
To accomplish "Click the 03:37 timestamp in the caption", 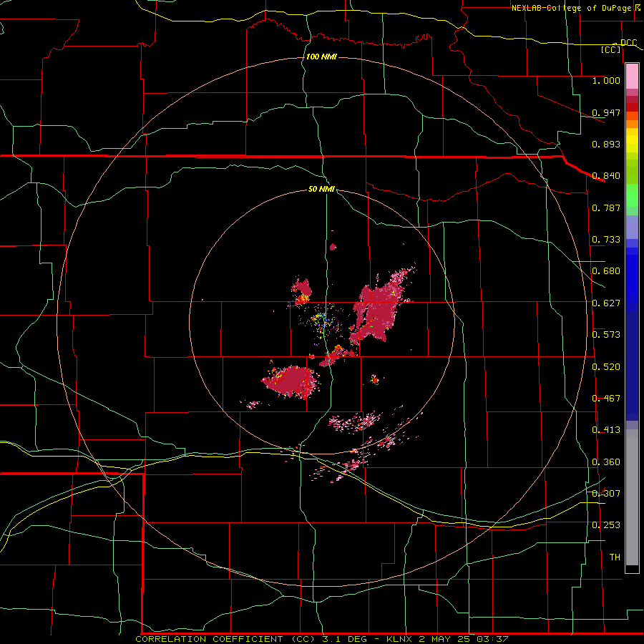I will tap(492, 639).
